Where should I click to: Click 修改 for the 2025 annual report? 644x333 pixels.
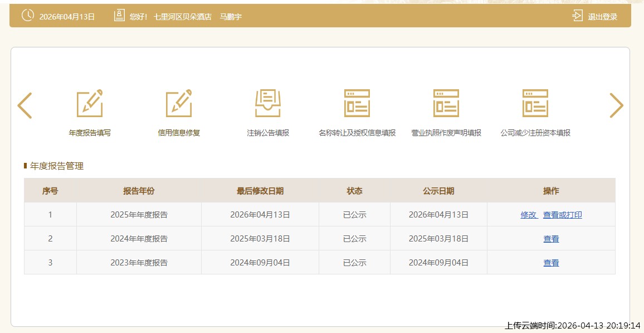(x=528, y=215)
